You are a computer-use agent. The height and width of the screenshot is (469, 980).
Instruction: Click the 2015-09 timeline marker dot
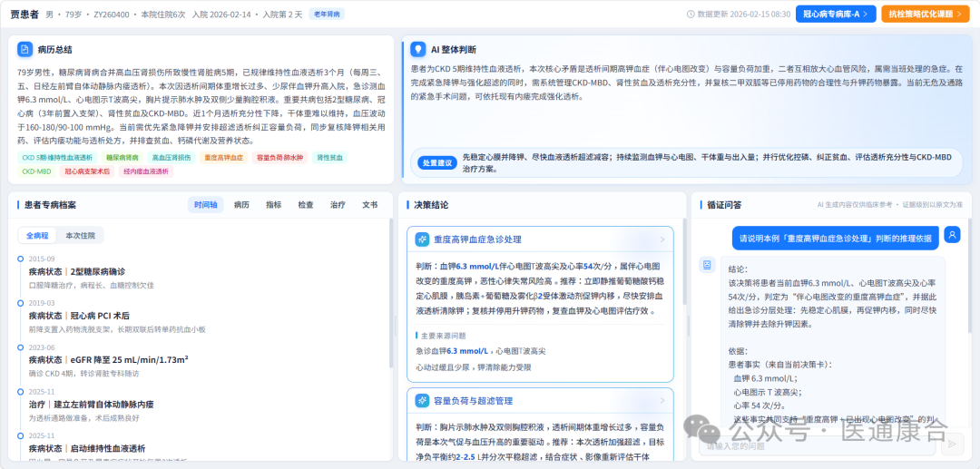(21, 259)
